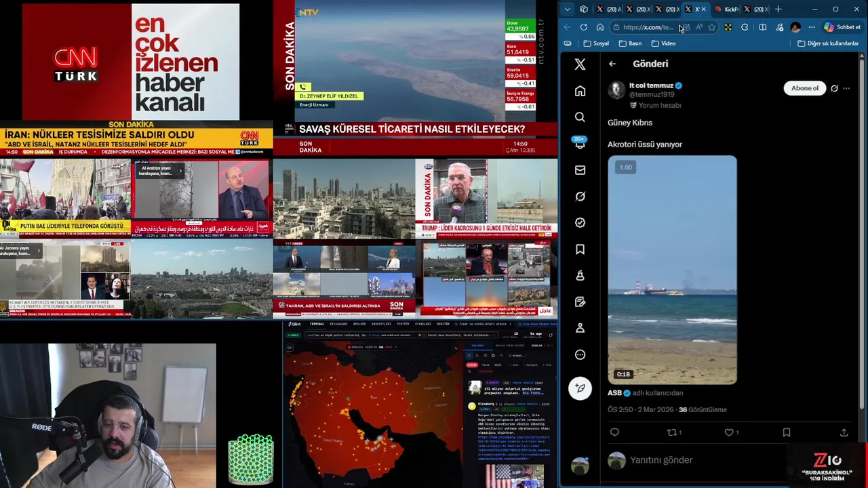The width and height of the screenshot is (868, 488).
Task: Open the tab search dropdown arrow
Action: pos(567,9)
